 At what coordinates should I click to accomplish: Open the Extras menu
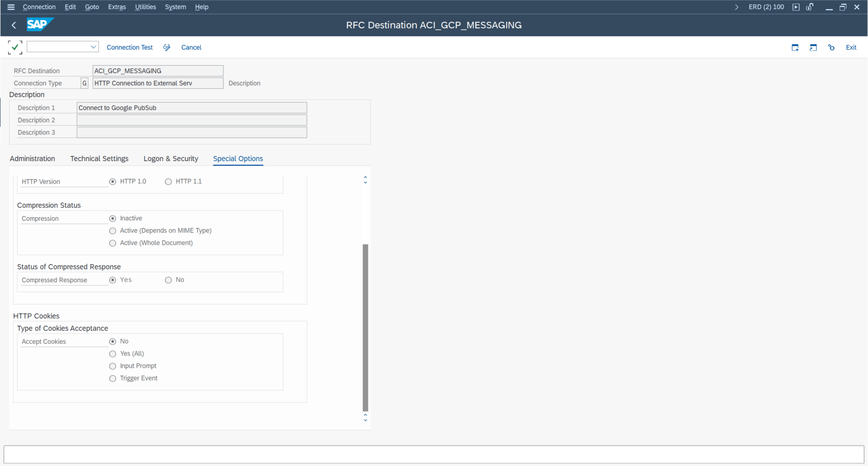(117, 7)
